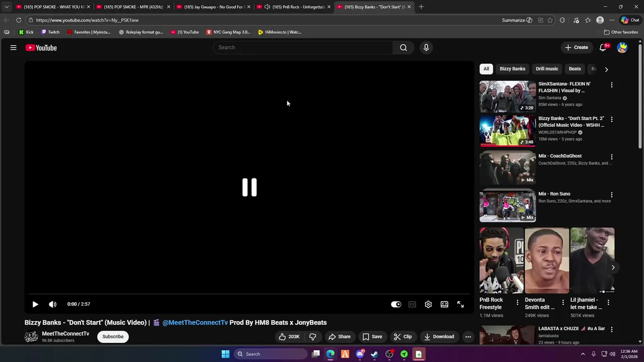Create a clip with Clip button
Screen dimensions: 644x362
[x=403, y=337]
